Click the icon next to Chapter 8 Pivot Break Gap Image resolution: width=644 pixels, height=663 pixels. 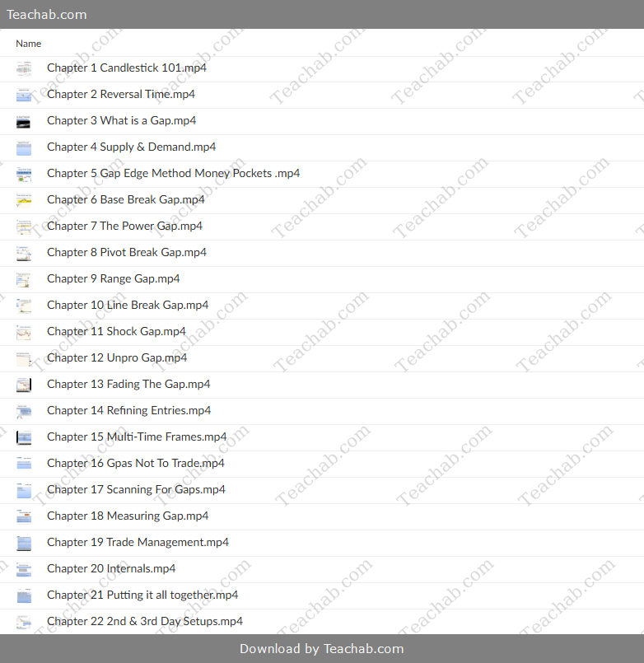[x=24, y=253]
